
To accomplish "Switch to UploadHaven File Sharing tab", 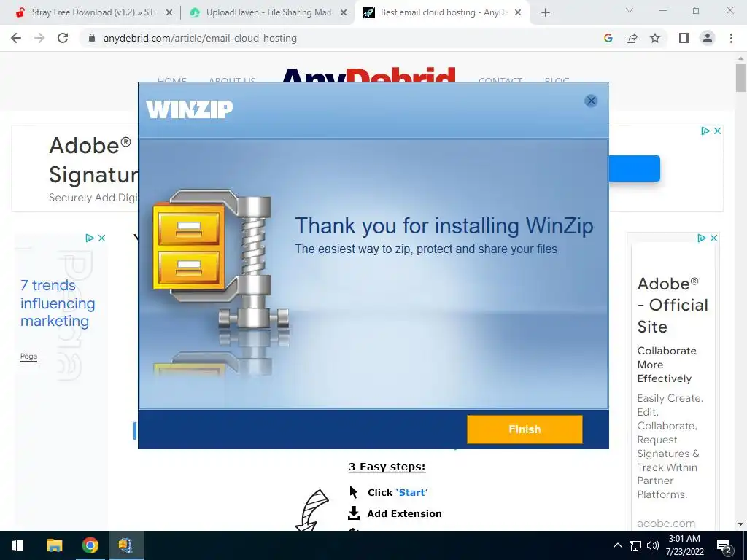I will (x=269, y=12).
